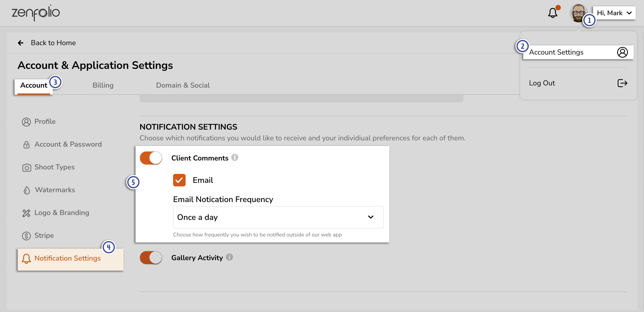Click the Client Comments info icon
This screenshot has height=312, width=644.
tap(235, 157)
